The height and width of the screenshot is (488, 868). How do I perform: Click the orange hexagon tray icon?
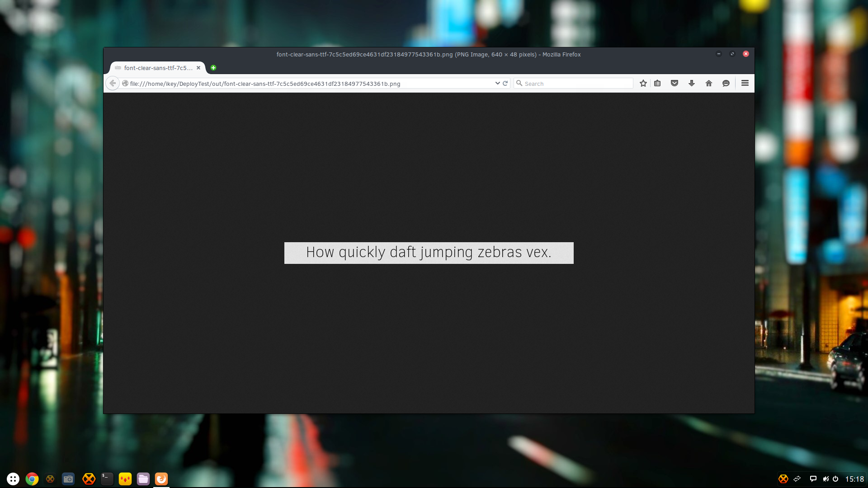[783, 479]
